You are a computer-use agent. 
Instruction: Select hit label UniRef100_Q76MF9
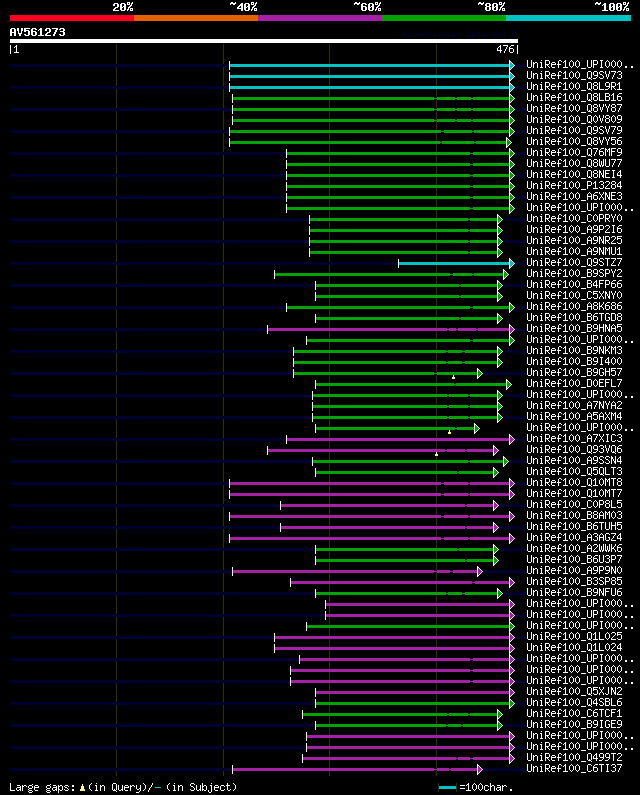(574, 153)
